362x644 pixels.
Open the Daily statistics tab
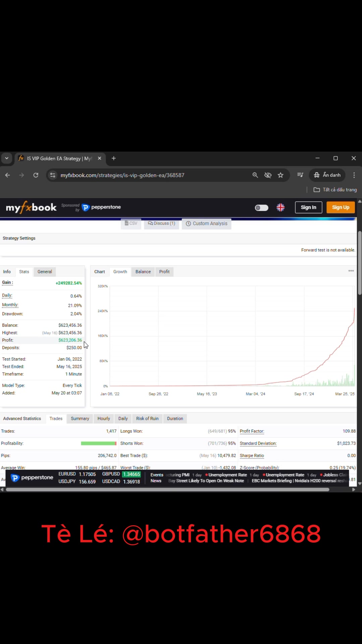123,419
